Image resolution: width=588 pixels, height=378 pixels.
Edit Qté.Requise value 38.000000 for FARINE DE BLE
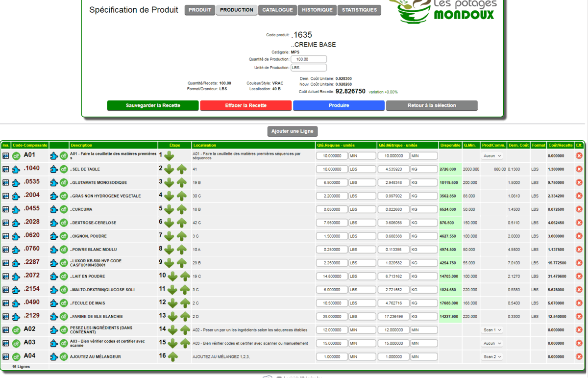coord(332,316)
